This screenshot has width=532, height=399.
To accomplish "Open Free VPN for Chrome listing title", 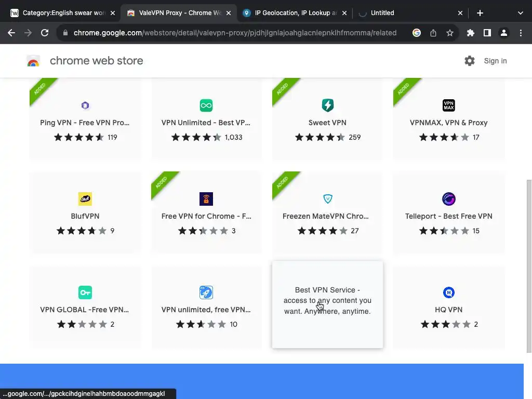I will point(206,216).
